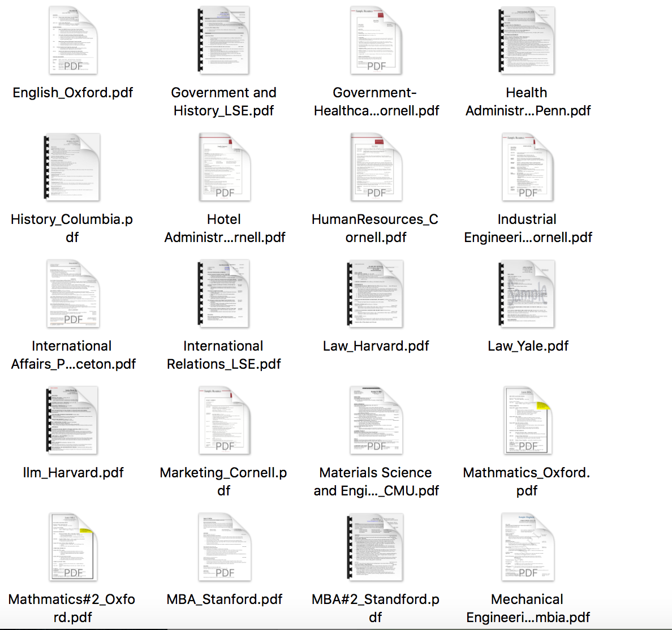Select the English_Oxford.pdf file icon
The image size is (672, 630).
(73, 40)
